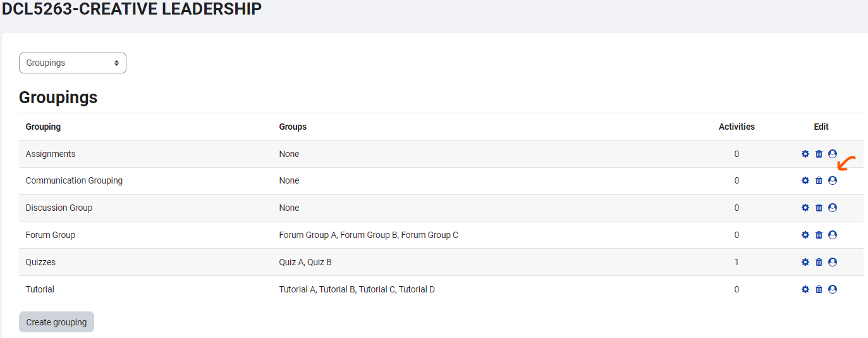Image resolution: width=868 pixels, height=338 pixels.
Task: Edit settings of Tutorial grouping
Action: tap(805, 289)
